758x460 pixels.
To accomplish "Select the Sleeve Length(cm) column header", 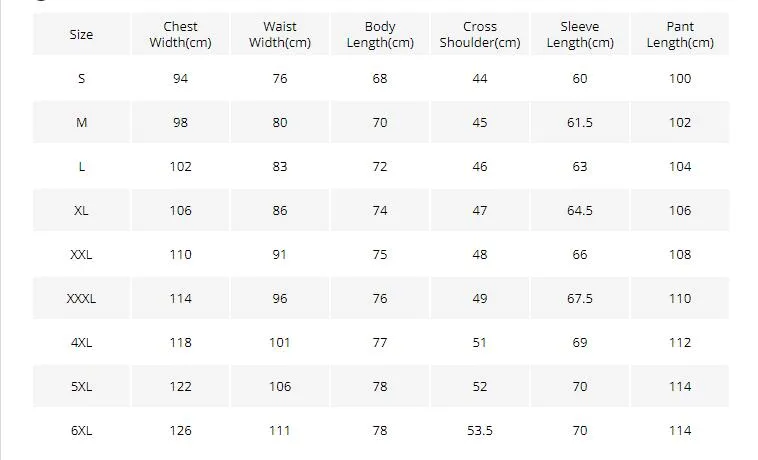I will [580, 34].
